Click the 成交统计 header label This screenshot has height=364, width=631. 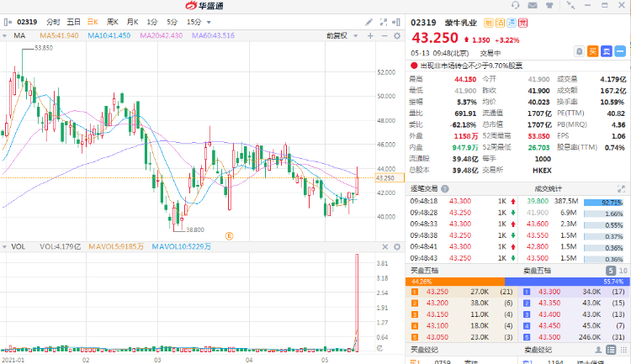tap(548, 188)
